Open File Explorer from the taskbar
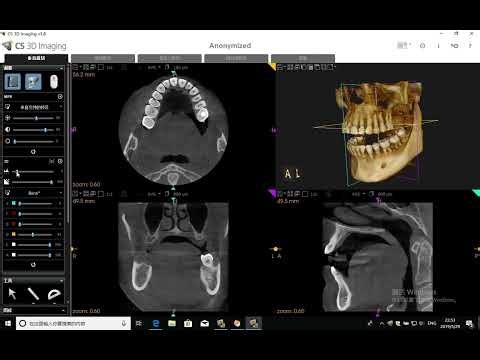This screenshot has width=480, height=360. point(172,323)
